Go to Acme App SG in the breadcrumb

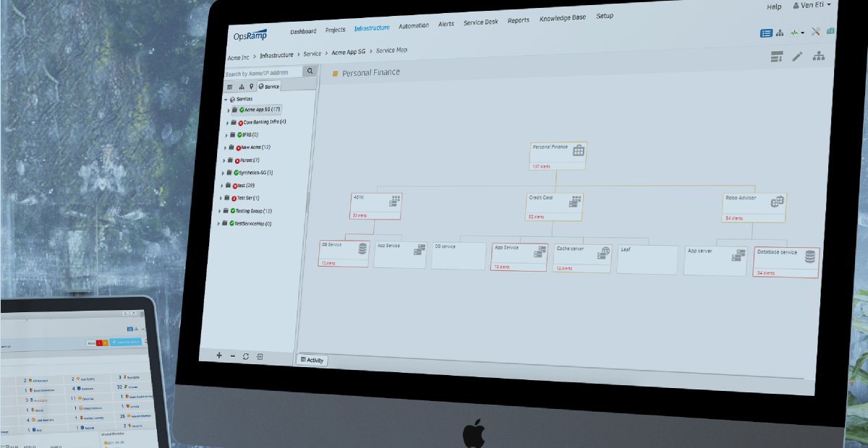349,52
